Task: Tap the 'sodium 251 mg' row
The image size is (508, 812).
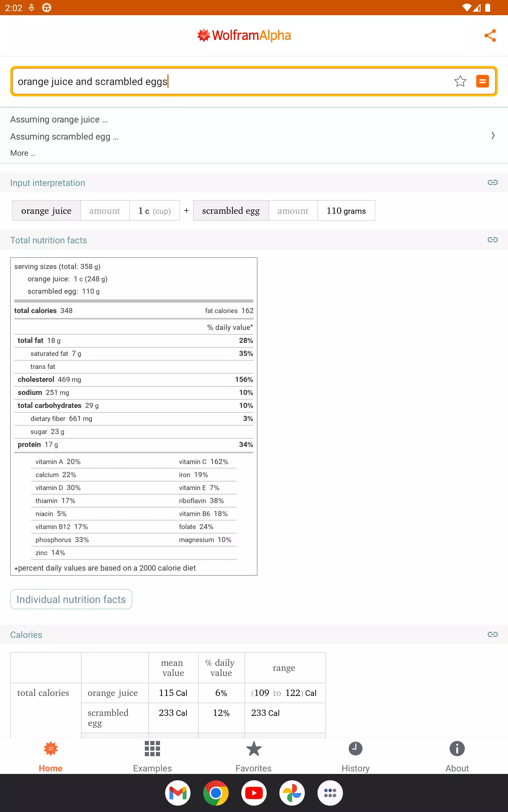Action: (134, 393)
